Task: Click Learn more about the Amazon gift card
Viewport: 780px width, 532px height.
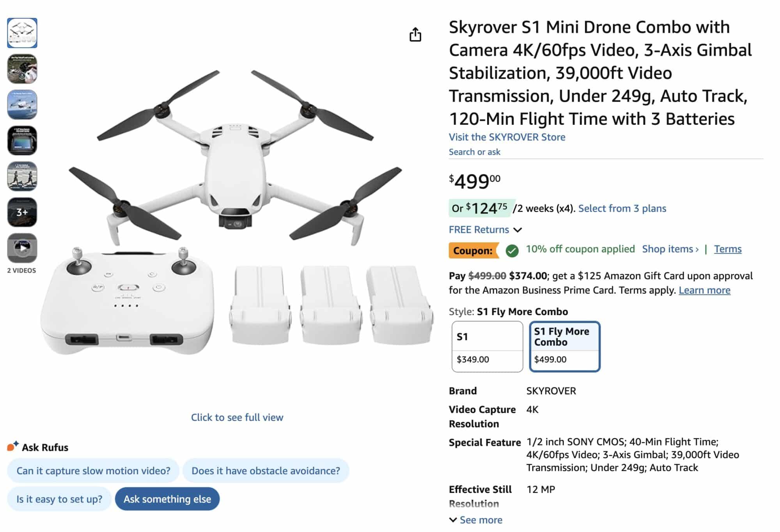Action: (x=704, y=290)
